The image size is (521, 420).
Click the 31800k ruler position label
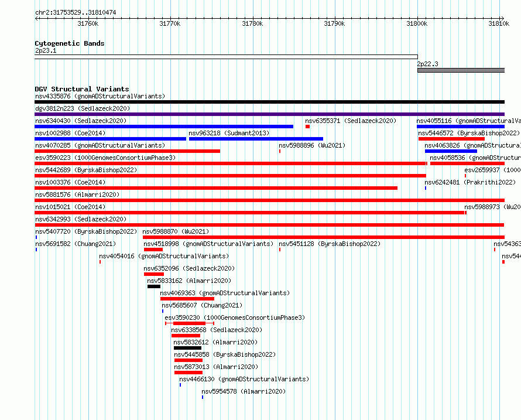(417, 23)
